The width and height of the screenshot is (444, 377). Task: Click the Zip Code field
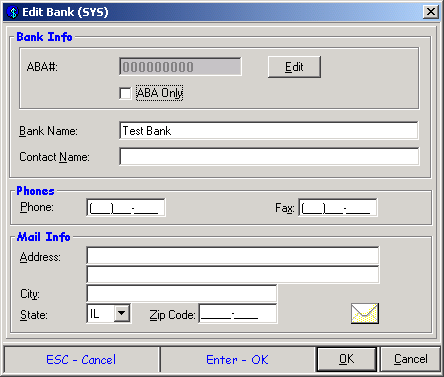tap(238, 314)
